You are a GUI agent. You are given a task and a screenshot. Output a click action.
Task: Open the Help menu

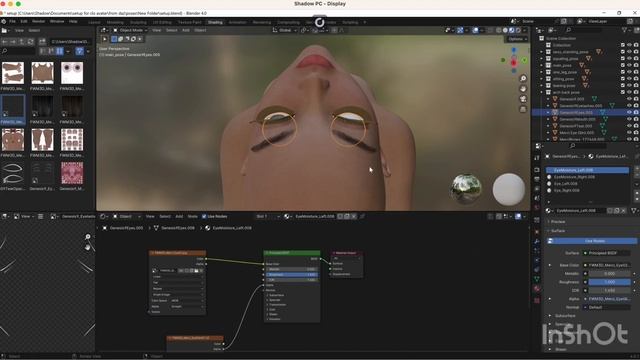coord(73,21)
